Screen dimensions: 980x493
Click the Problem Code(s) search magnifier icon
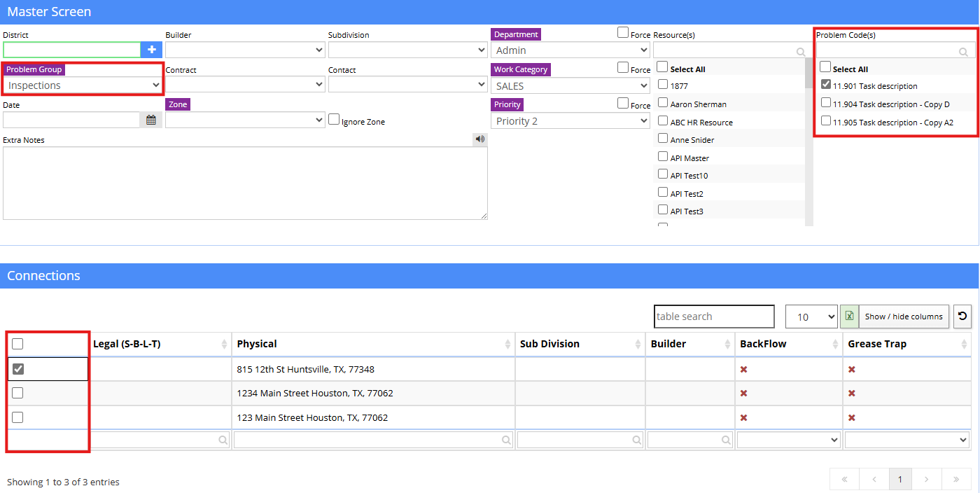tap(963, 52)
